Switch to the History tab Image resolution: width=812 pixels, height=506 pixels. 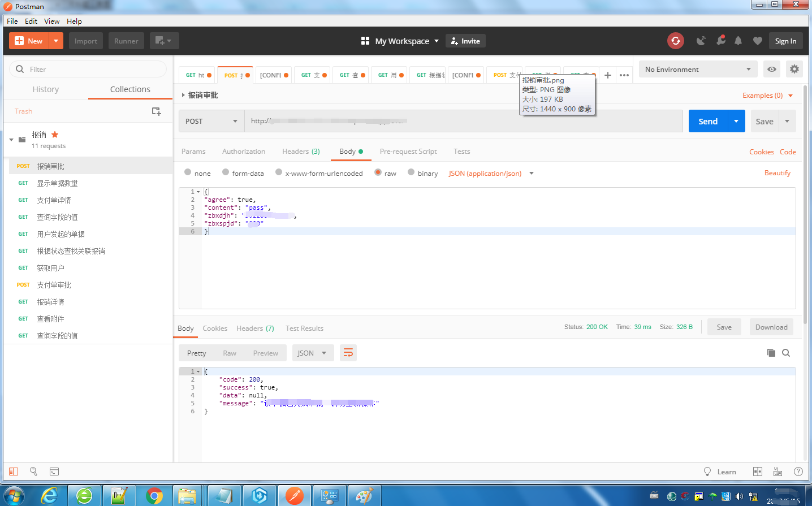point(46,89)
